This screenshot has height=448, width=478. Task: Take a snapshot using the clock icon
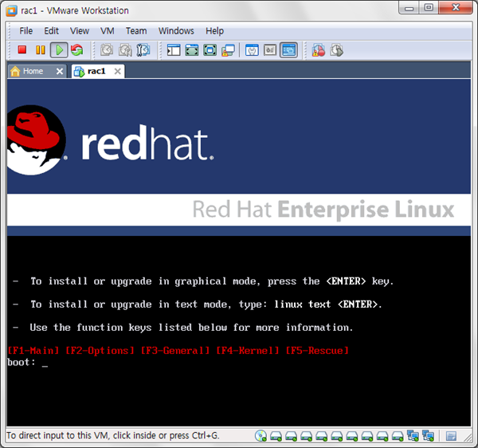point(107,50)
